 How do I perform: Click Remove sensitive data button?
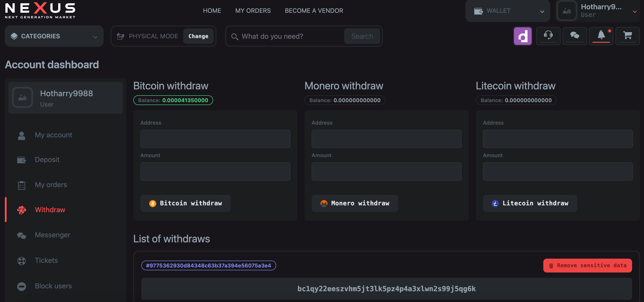pyautogui.click(x=588, y=265)
